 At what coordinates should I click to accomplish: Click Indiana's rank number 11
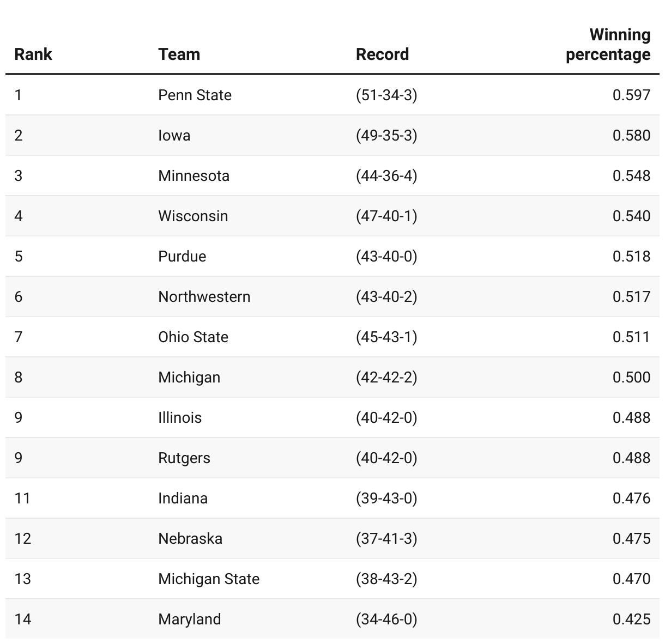(22, 499)
